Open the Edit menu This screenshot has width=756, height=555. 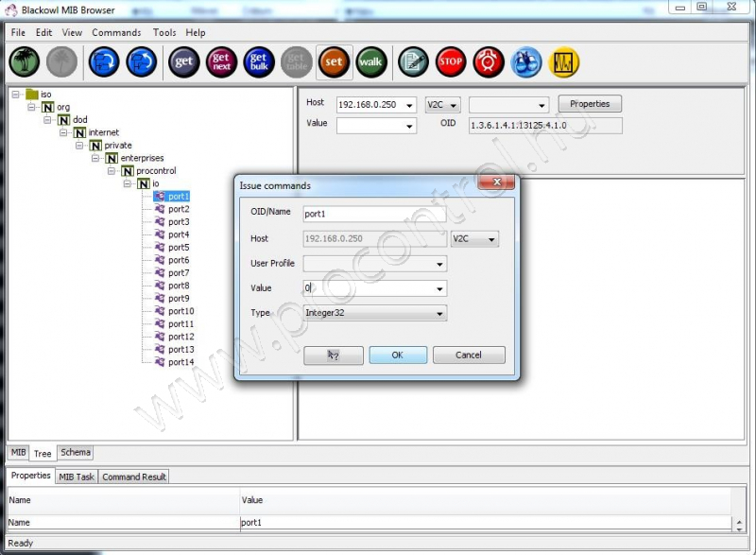(x=43, y=33)
